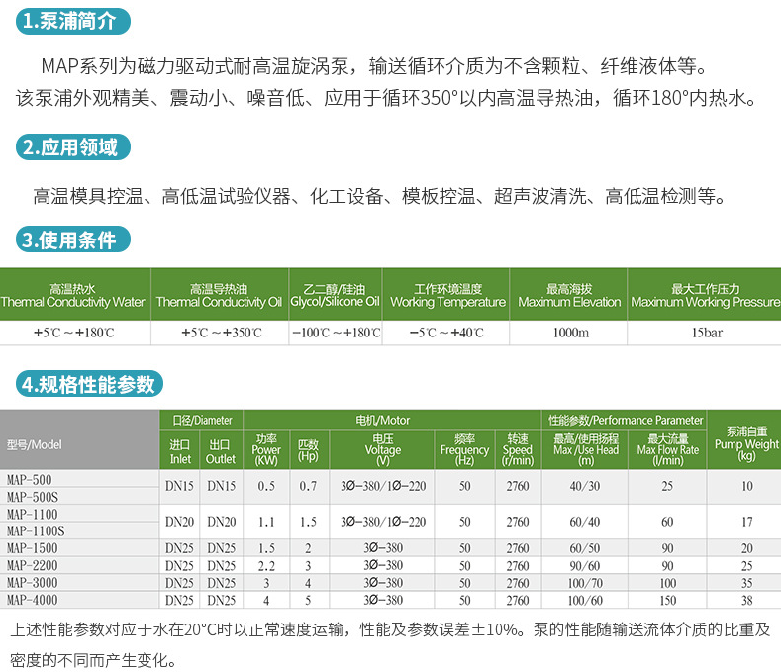
Task: Click the +5℃~+180℃ value cell
Action: (74, 333)
